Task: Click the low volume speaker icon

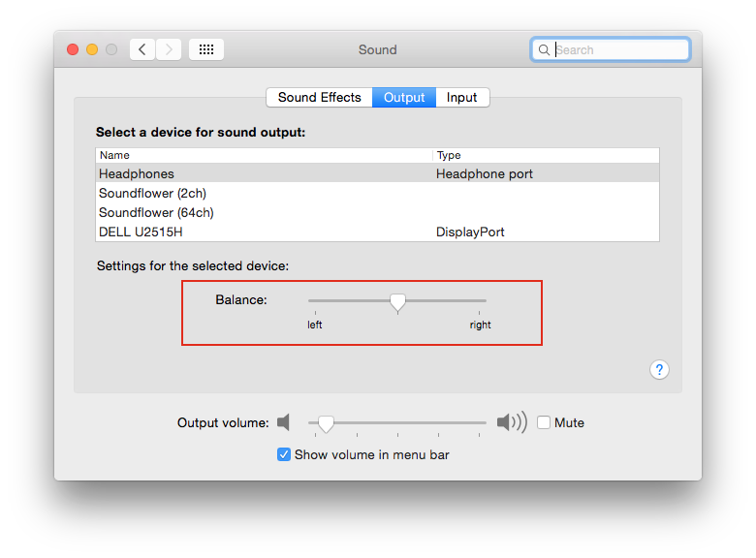Action: tap(283, 422)
